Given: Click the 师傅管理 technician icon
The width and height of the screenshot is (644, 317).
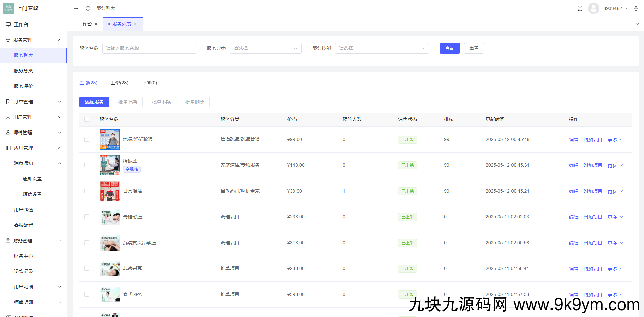Looking at the screenshot, I should coord(8,132).
